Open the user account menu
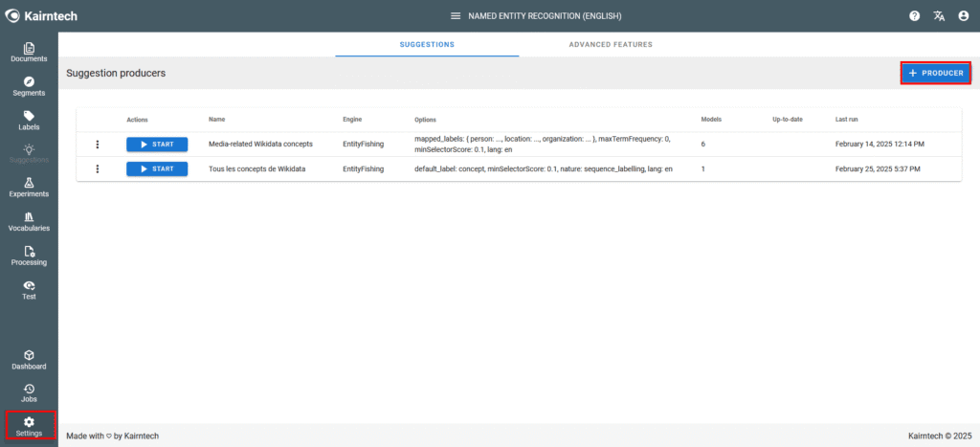This screenshot has height=447, width=980. coord(964,16)
